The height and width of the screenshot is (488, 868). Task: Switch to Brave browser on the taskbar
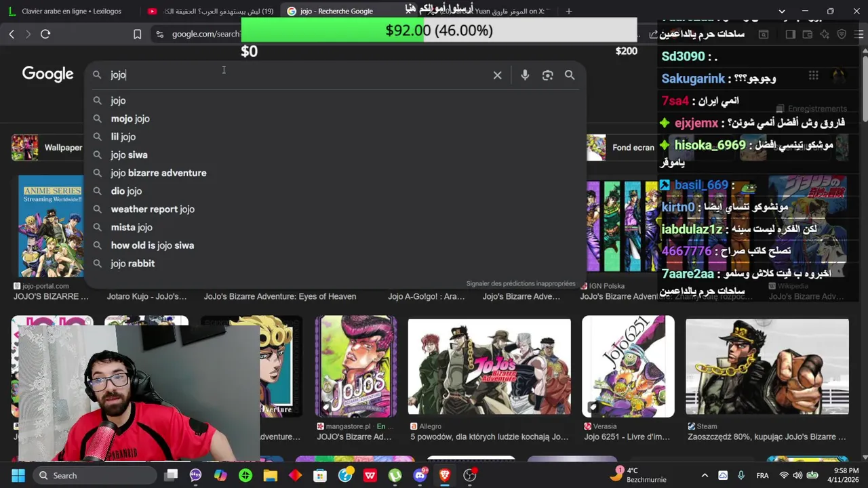tap(445, 475)
